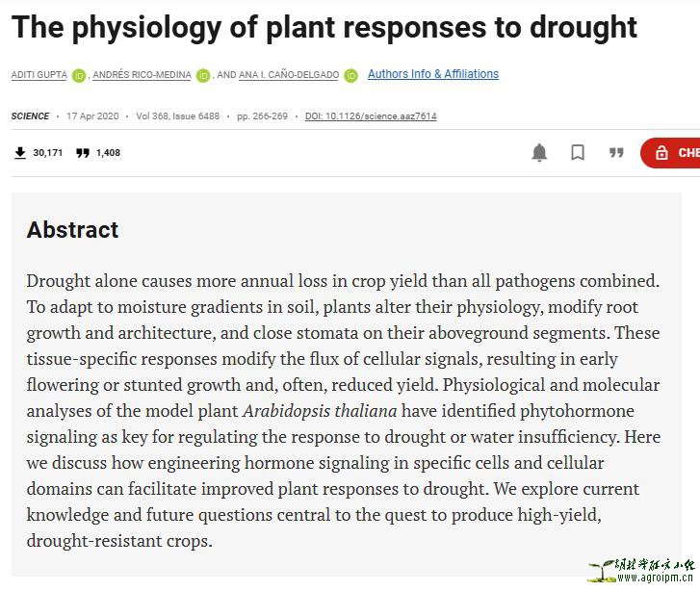The width and height of the screenshot is (700, 591).
Task: Click the 17 Apr 2020 publication date
Action: [92, 116]
